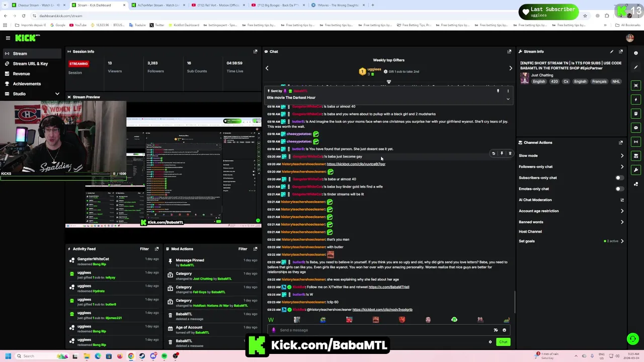644x362 pixels.
Task: Expand Followers-only chat options
Action: (x=622, y=167)
